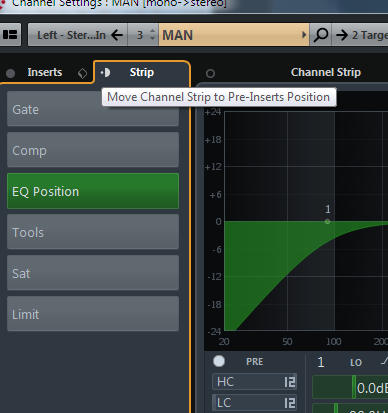Open the Comp strip module
Screen dimensions: 388x413
[x=93, y=150]
